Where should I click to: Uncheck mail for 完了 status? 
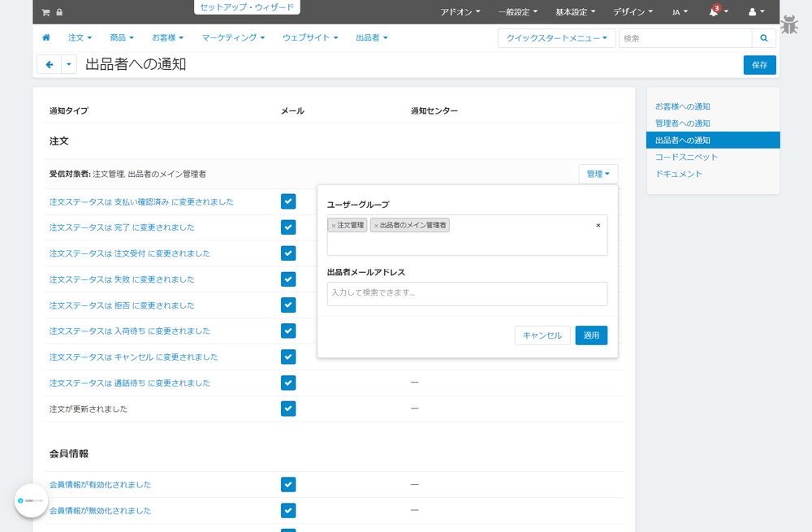click(x=288, y=227)
